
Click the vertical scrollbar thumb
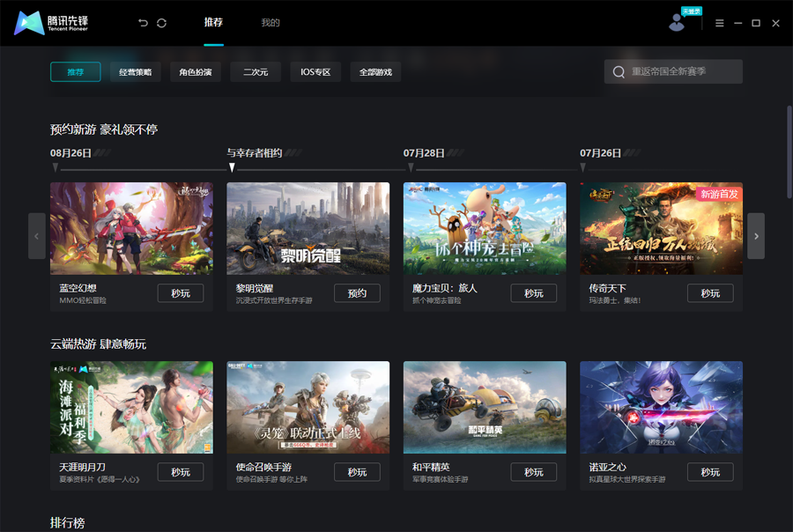(x=789, y=151)
